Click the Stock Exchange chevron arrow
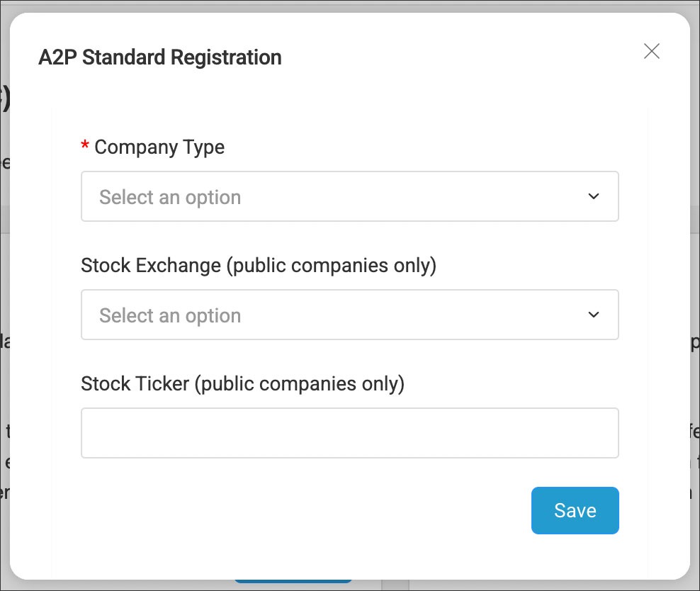This screenshot has width=700, height=591. coord(594,315)
